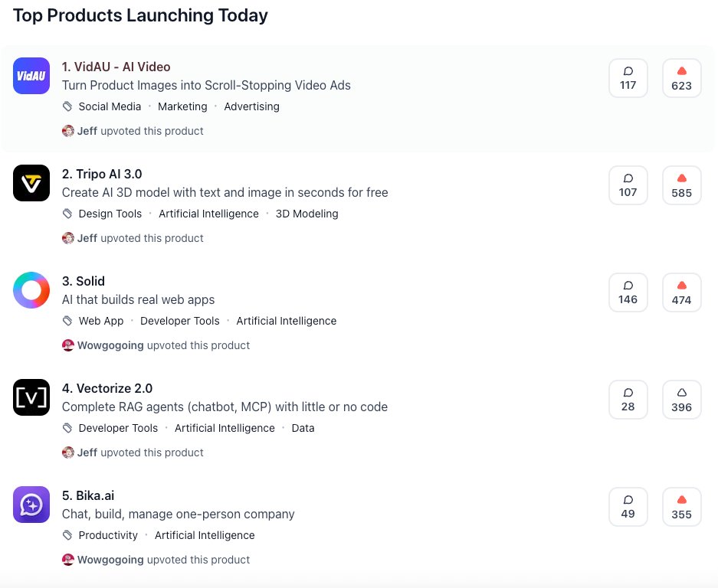Open the '4. Vectorize 2.0' title
The image size is (718, 588).
coord(107,388)
